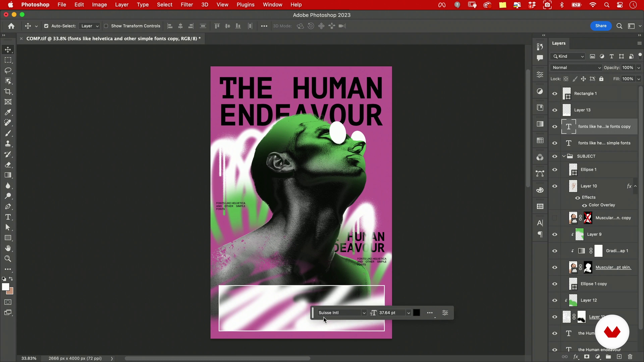Toggle the Auto-Select checkbox
The height and width of the screenshot is (362, 644).
[x=46, y=26]
